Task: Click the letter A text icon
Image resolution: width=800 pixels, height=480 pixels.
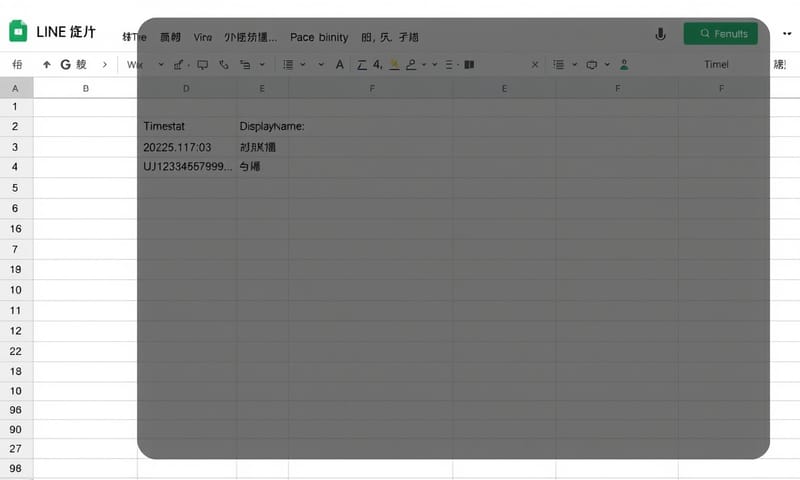Action: coord(340,64)
